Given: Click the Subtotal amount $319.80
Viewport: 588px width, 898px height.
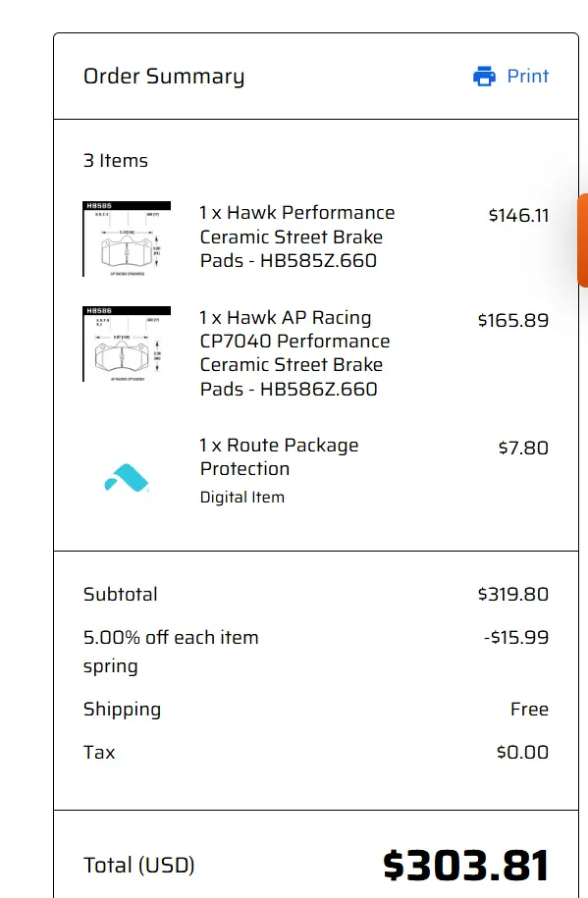Looking at the screenshot, I should click(x=513, y=594).
